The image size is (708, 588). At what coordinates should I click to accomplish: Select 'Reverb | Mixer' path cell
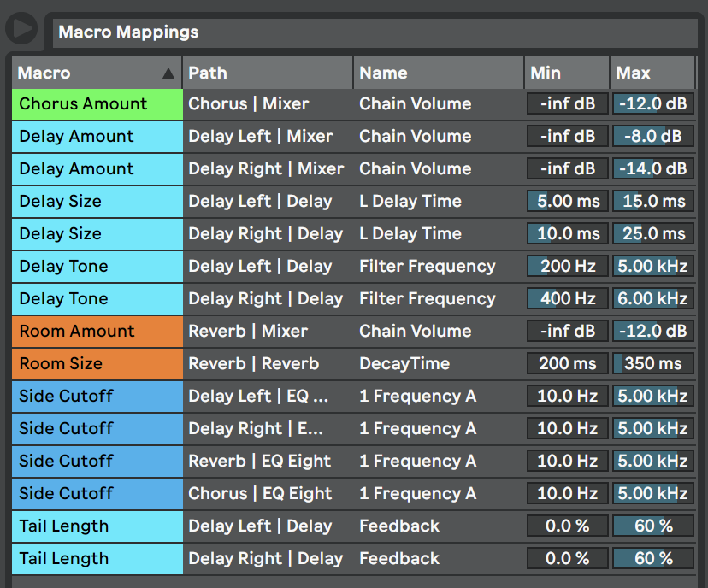click(x=268, y=332)
